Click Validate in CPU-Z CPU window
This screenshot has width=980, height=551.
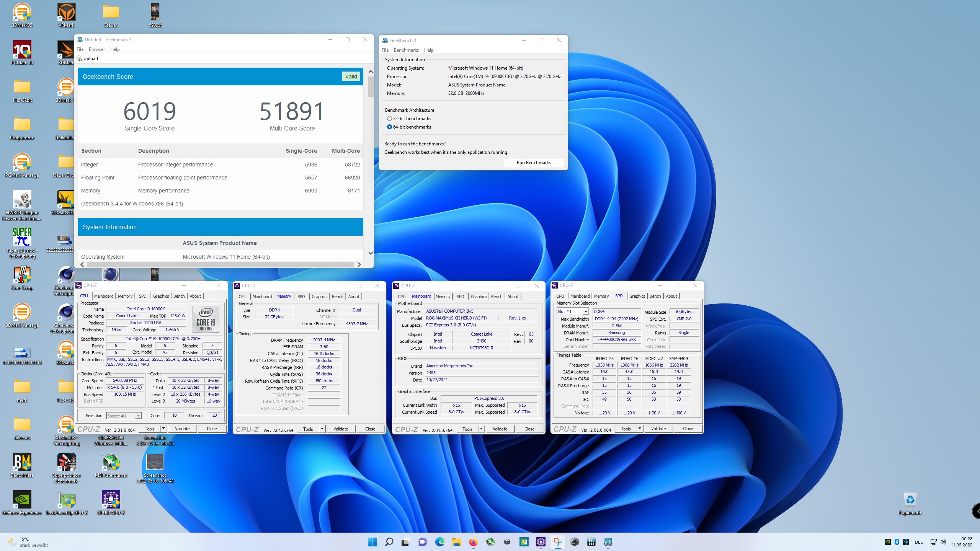pos(182,429)
